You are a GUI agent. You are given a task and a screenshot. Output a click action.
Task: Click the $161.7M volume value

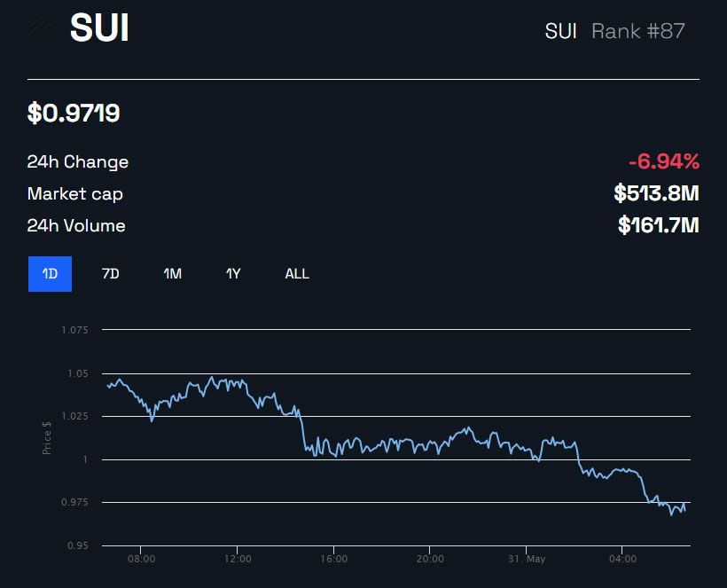click(x=659, y=225)
